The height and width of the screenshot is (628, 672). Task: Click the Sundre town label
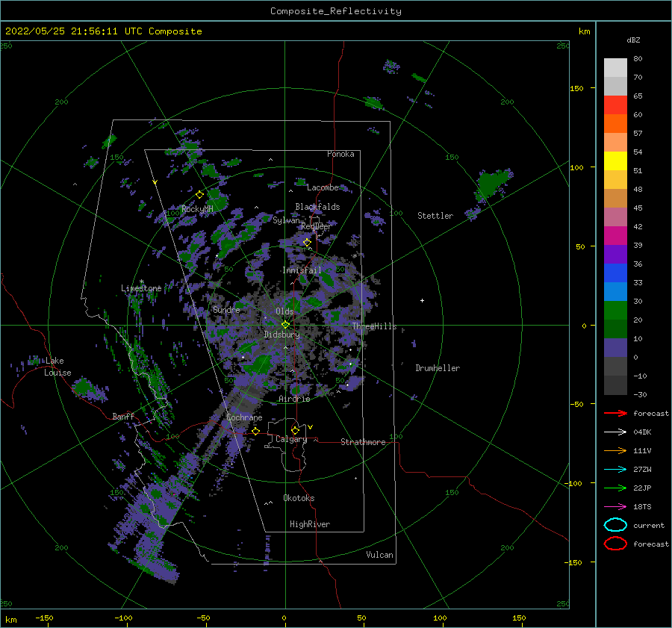[x=226, y=310]
